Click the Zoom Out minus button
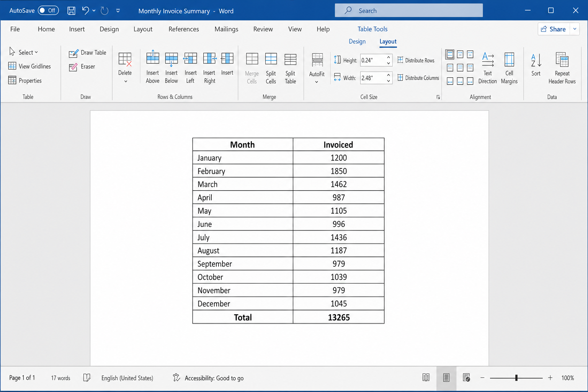 [482, 378]
